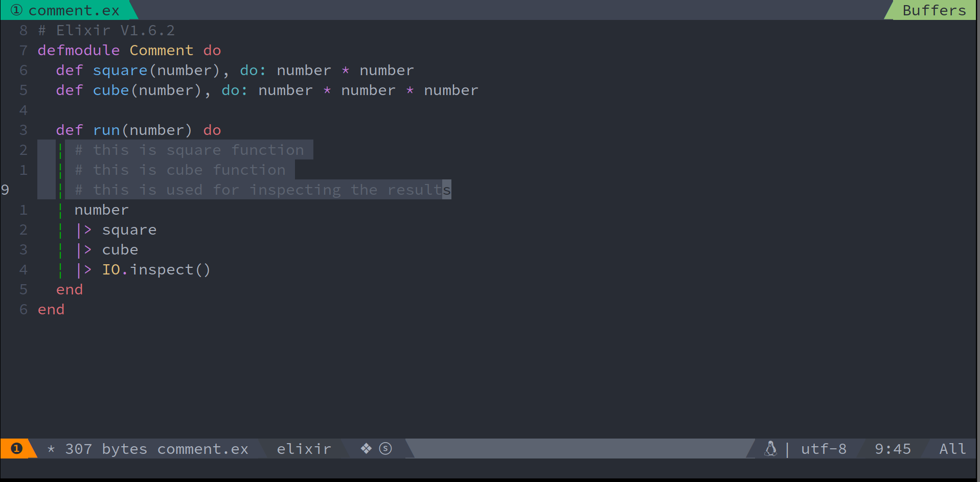
Task: Click the Comment module name
Action: click(161, 50)
